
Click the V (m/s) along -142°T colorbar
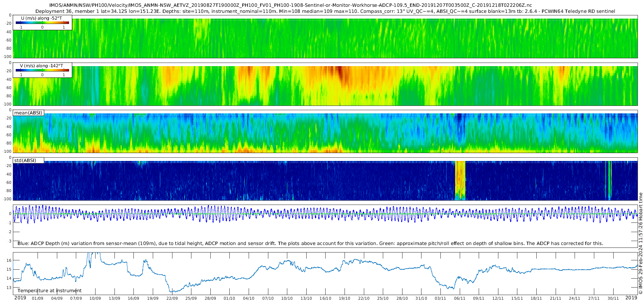pos(42,70)
